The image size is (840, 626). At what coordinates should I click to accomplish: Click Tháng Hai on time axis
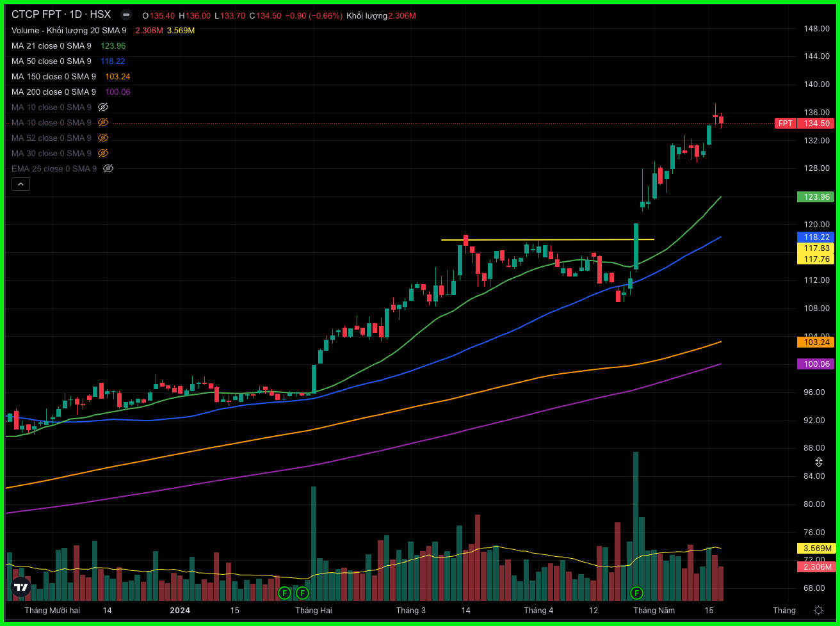click(314, 611)
